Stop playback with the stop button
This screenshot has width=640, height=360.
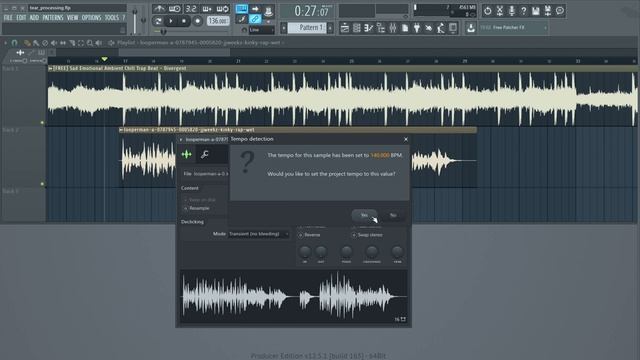pyautogui.click(x=184, y=21)
